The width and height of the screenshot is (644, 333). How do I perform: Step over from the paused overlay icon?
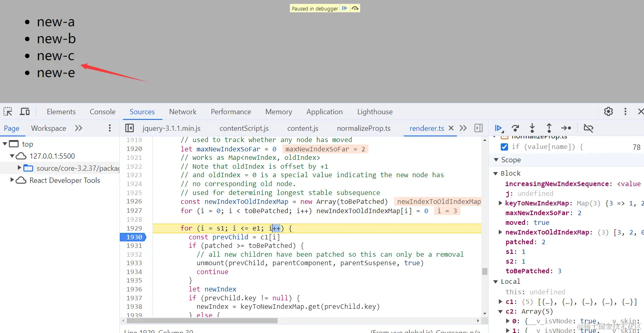pyautogui.click(x=355, y=8)
